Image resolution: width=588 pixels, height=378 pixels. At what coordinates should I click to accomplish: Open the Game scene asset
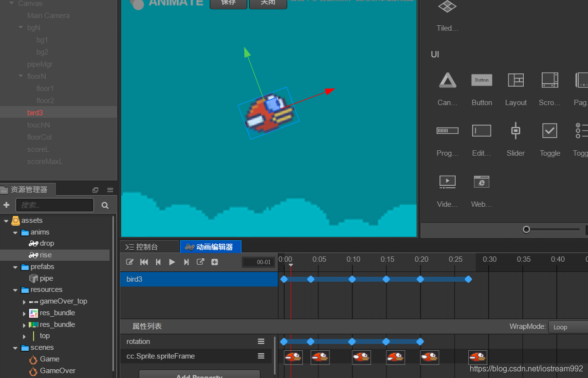50,359
